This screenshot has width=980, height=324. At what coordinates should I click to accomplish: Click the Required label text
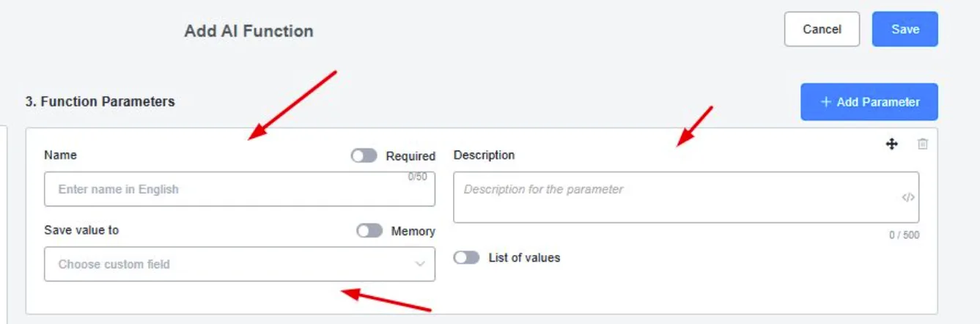(x=410, y=156)
